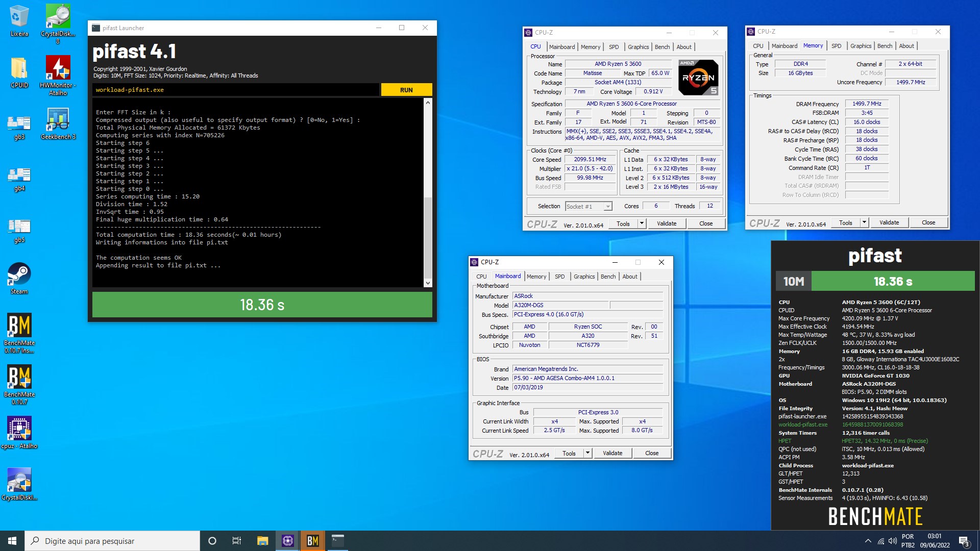980x551 pixels.
Task: Switch to pifast console taskbar icon
Action: point(338,541)
